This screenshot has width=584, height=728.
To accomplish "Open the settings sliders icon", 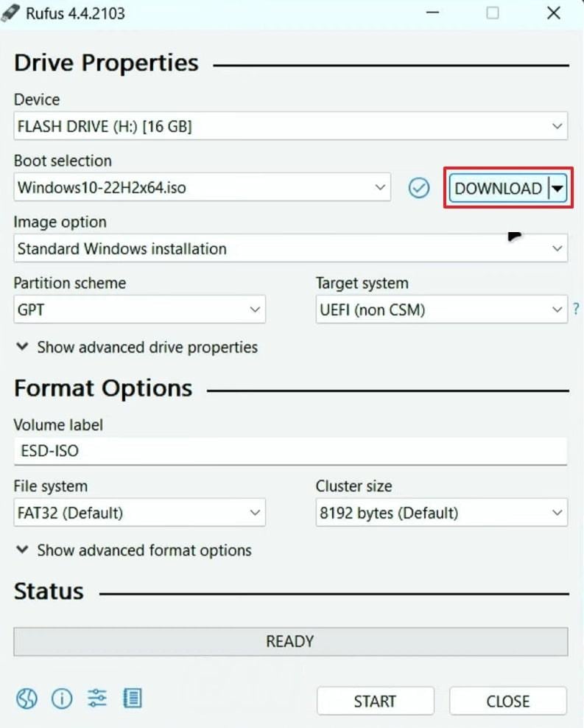I will (x=97, y=699).
